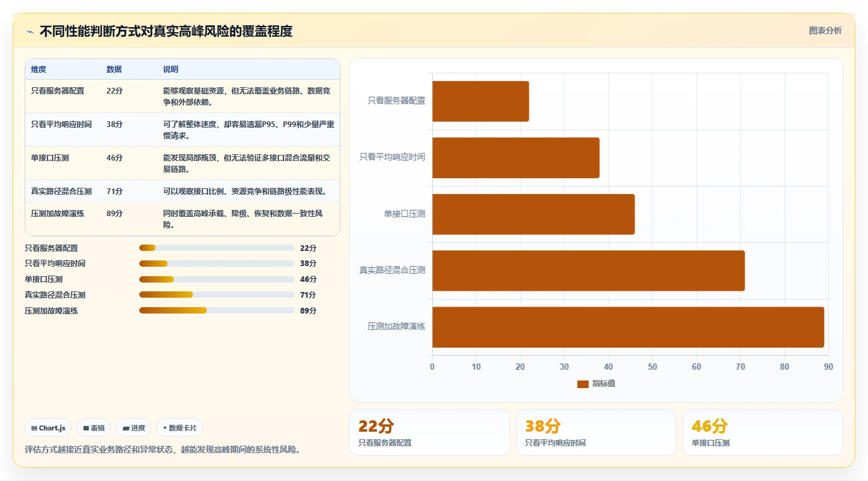Click the 只看平均响应时间 progress bar

click(216, 264)
